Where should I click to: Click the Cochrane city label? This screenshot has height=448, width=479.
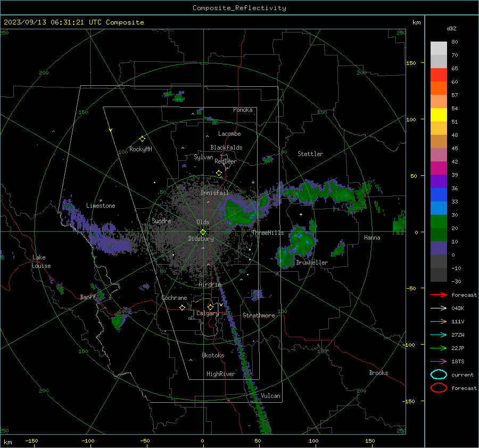174,298
